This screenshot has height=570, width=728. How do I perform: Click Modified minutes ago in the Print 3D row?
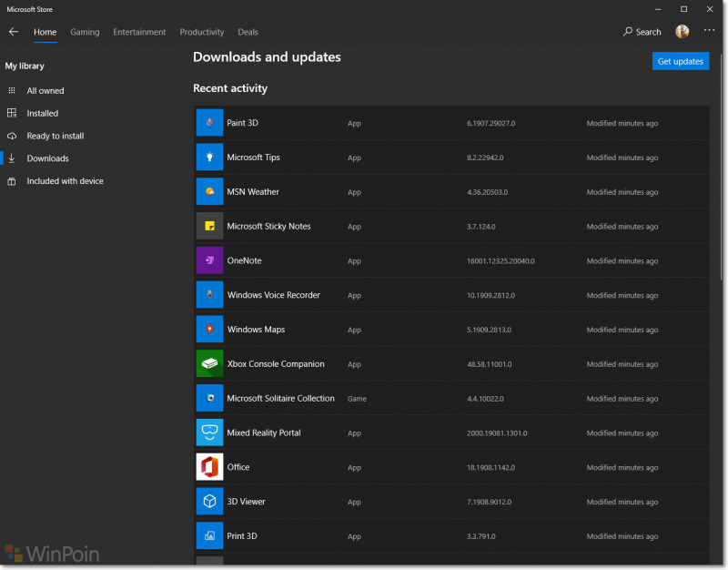(x=622, y=536)
